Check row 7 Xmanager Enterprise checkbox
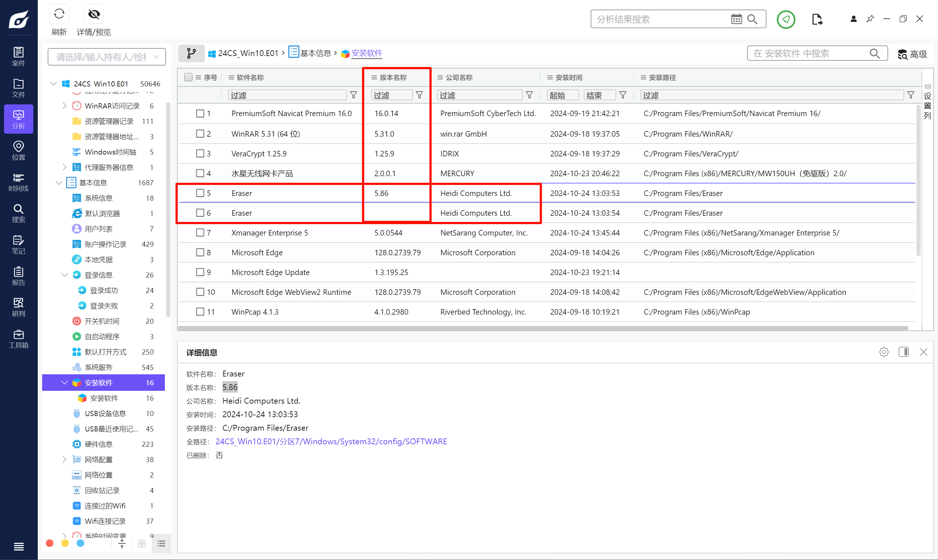Viewport: 938px width, 560px height. 200,233
